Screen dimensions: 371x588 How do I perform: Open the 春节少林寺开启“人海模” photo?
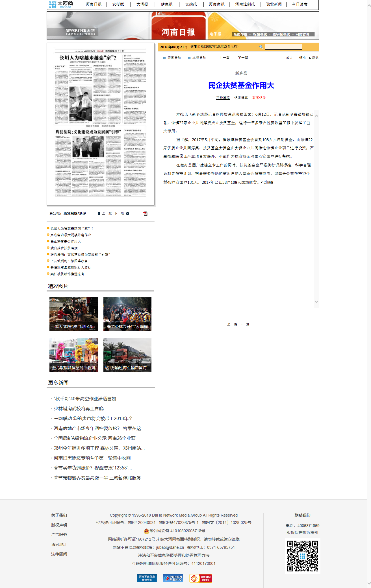[127, 314]
